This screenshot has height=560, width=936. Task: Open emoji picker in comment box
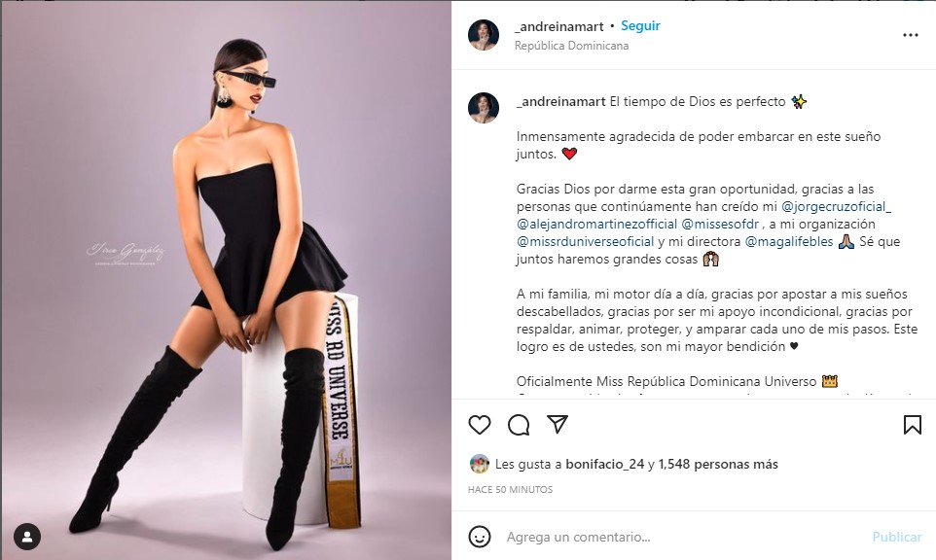click(x=480, y=537)
